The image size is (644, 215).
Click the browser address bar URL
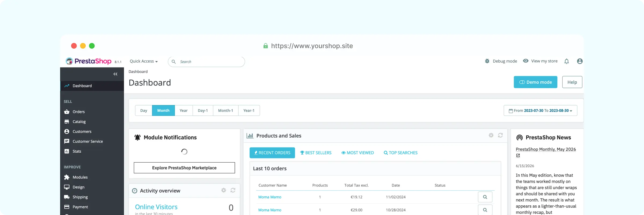(x=312, y=46)
